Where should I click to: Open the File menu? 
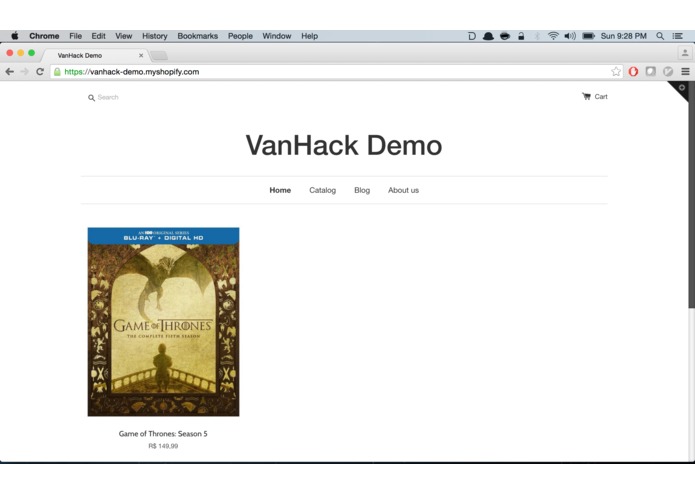75,36
